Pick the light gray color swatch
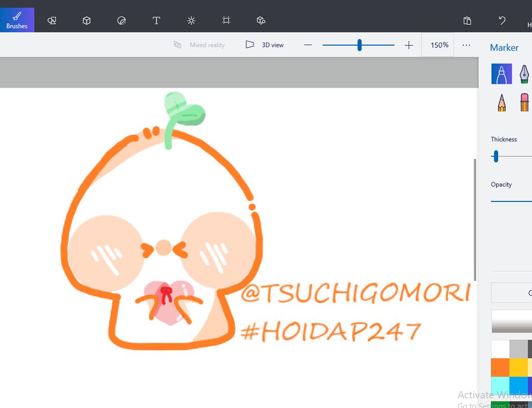This screenshot has height=408, width=532. pos(518,349)
